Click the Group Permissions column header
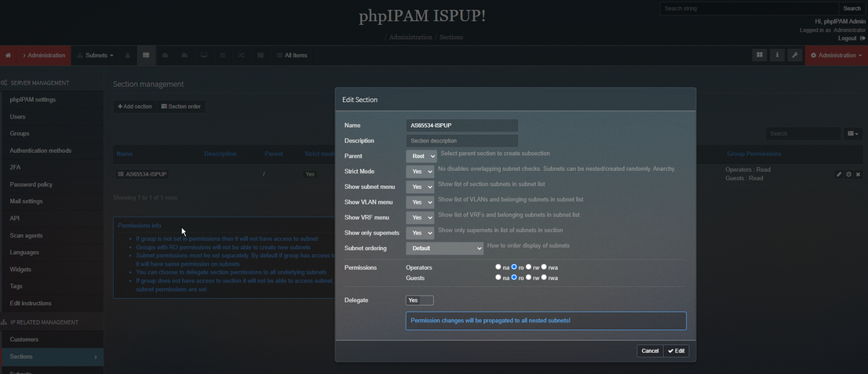This screenshot has height=374, width=868. [x=754, y=154]
